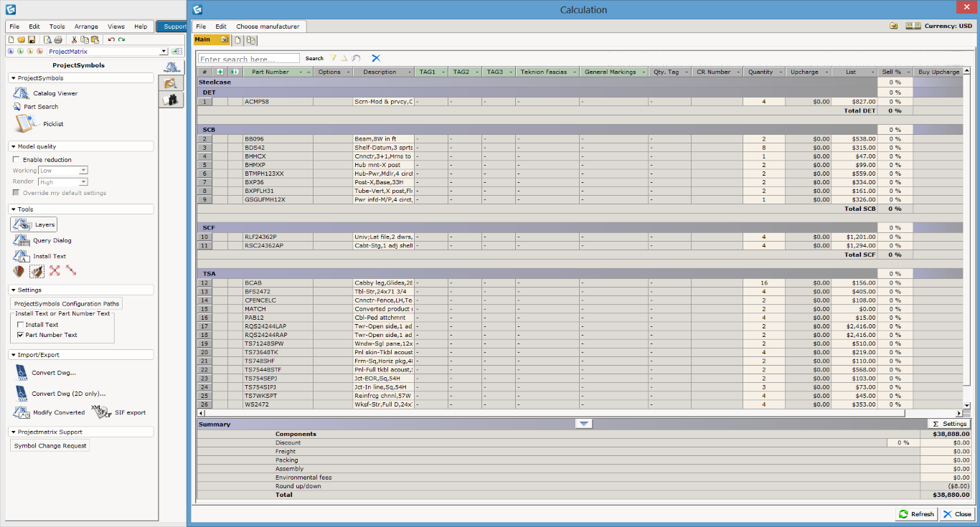Image resolution: width=980 pixels, height=527 pixels.
Task: Click the Print Preview toolbar icon
Action: tap(47, 39)
